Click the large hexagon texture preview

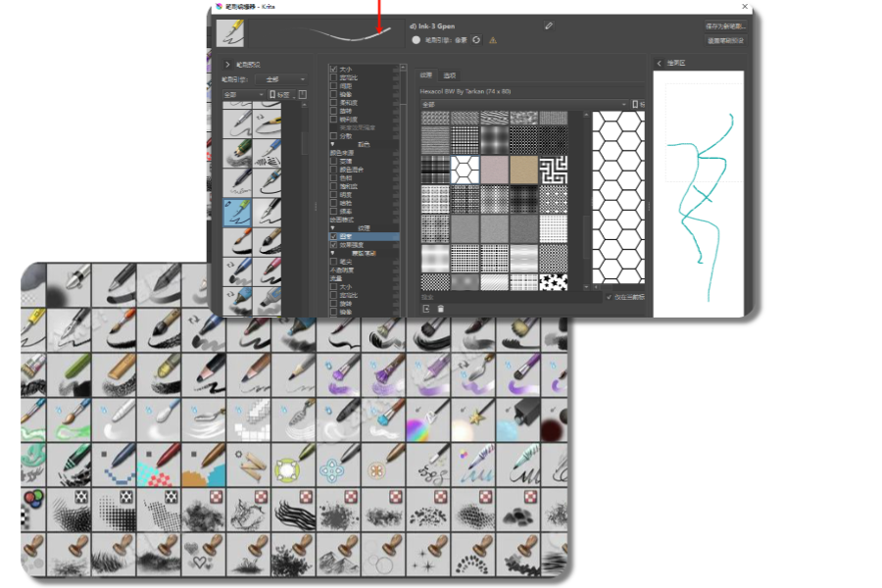click(618, 198)
